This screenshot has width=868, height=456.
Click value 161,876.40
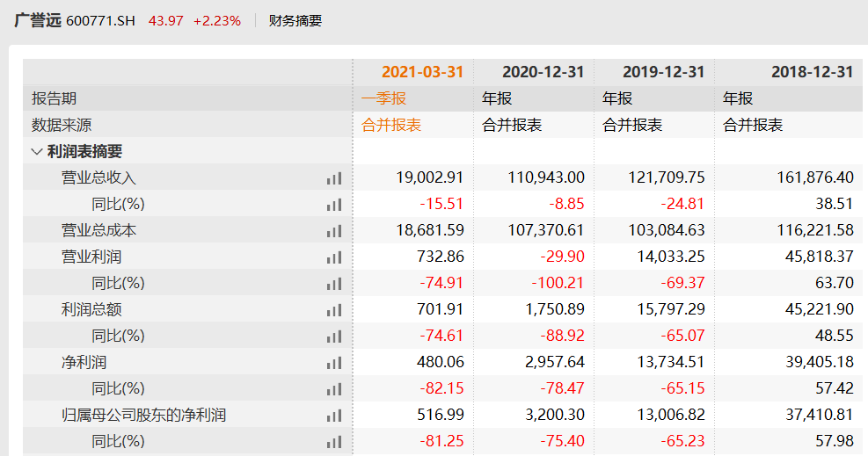(x=815, y=177)
